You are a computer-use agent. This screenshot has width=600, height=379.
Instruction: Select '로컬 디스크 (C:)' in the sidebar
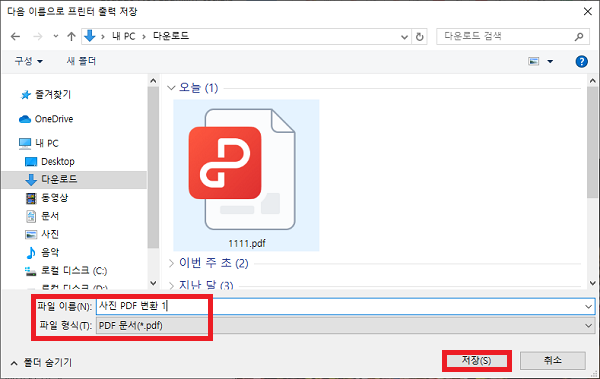(x=74, y=271)
